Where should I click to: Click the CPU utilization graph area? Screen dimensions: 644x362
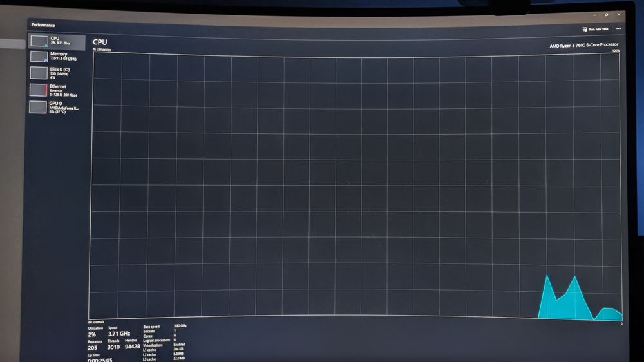[x=355, y=186]
